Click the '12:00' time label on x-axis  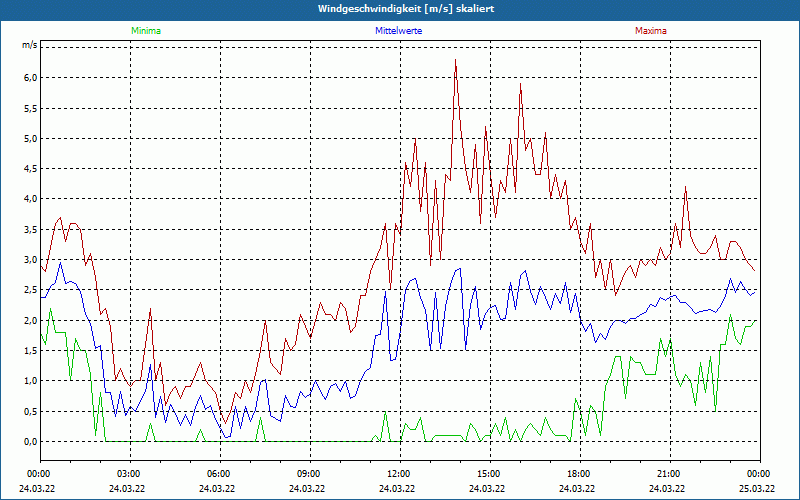(x=400, y=474)
